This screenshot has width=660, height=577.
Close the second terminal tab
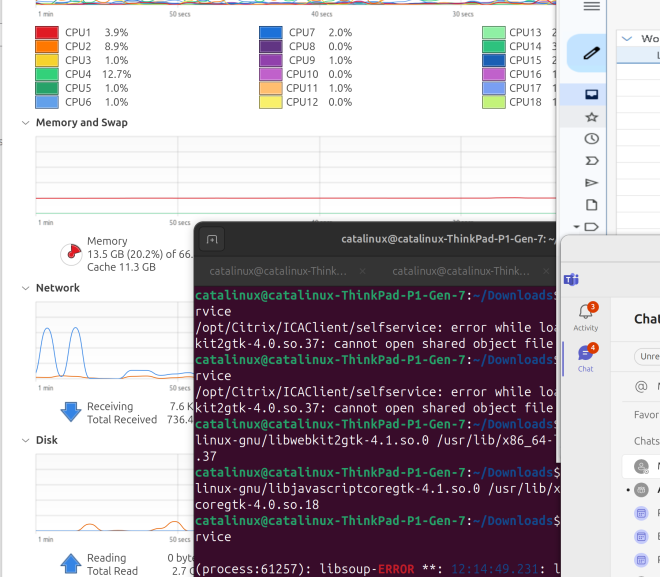coord(546,271)
